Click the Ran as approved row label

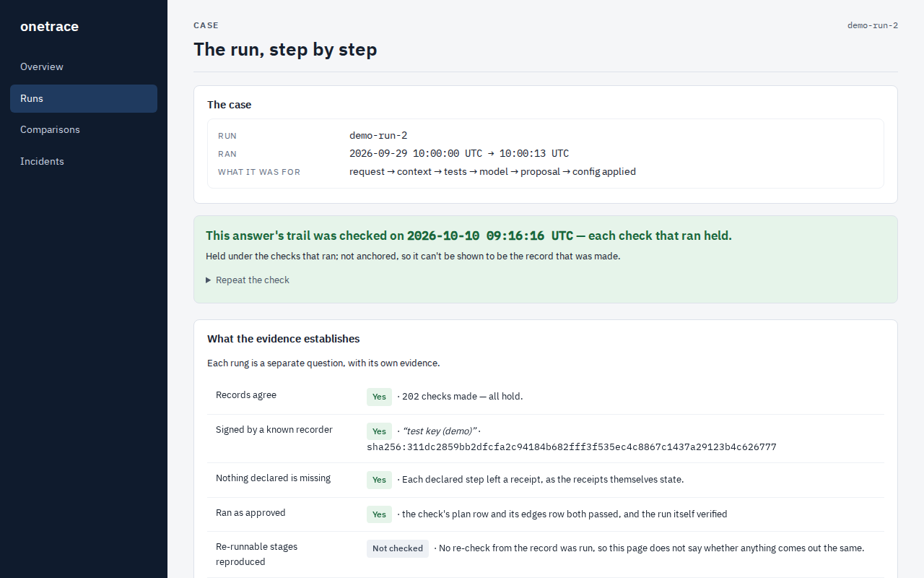tap(250, 513)
